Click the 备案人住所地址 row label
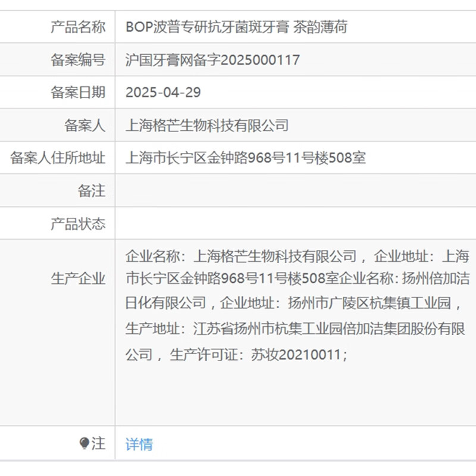The image size is (476, 476). 58,158
